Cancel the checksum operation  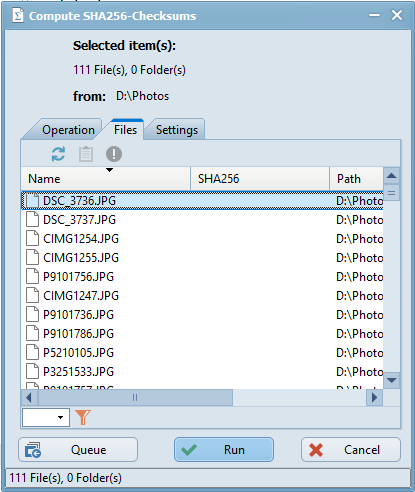pyautogui.click(x=351, y=450)
